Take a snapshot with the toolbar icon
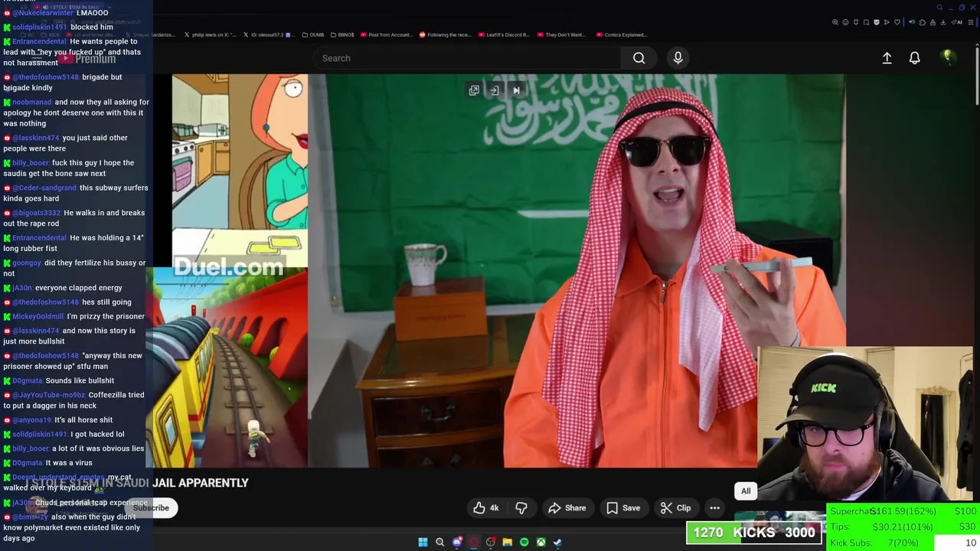980x551 pixels. (x=866, y=22)
